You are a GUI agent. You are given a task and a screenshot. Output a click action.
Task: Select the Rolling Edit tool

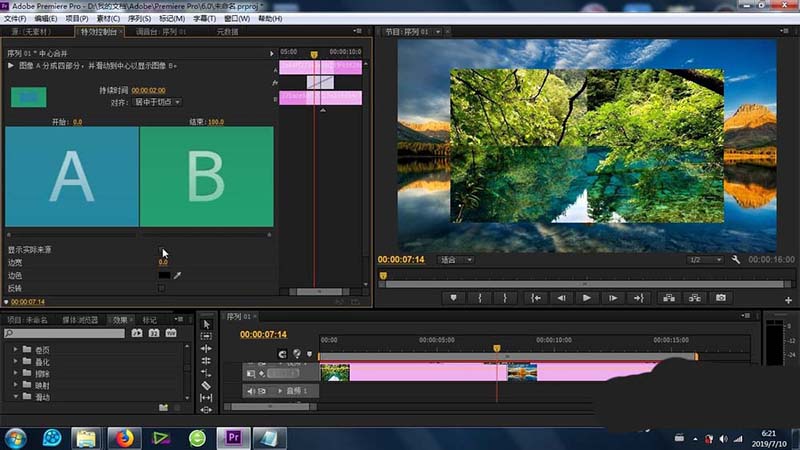[x=206, y=361]
